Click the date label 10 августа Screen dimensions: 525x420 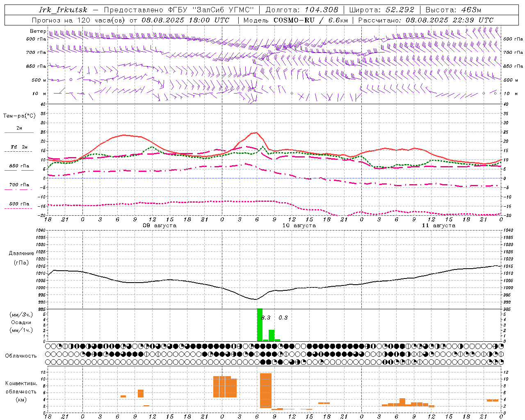[x=299, y=226]
